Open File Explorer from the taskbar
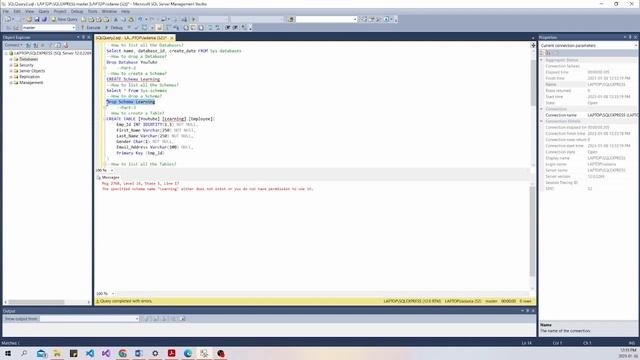Screen dimensions: 640x360 (x=57, y=353)
